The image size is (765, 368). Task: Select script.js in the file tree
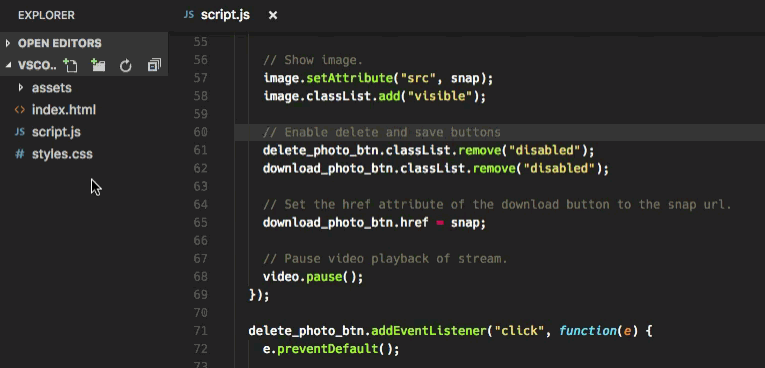click(56, 132)
